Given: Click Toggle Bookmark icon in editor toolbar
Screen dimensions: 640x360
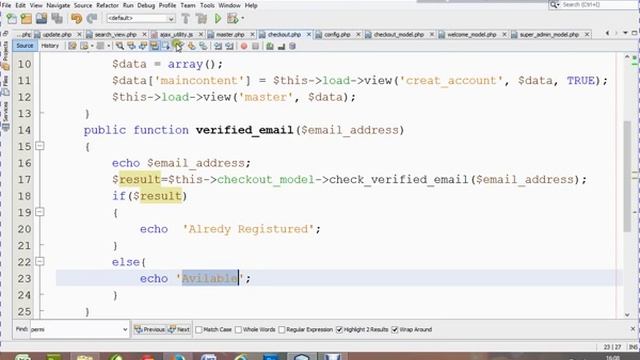Looking at the screenshot, I should 203,46.
